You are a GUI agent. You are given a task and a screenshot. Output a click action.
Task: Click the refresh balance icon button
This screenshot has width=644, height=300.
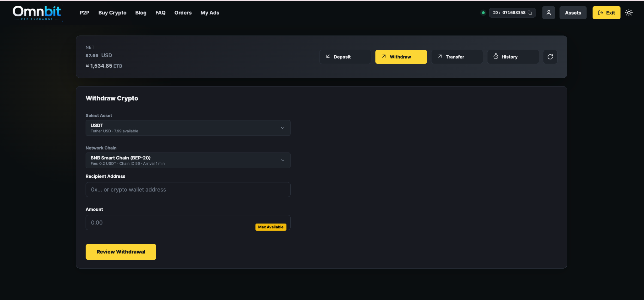point(550,57)
